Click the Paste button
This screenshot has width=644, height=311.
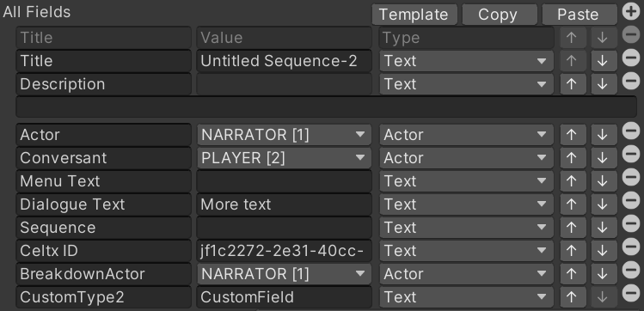click(580, 15)
